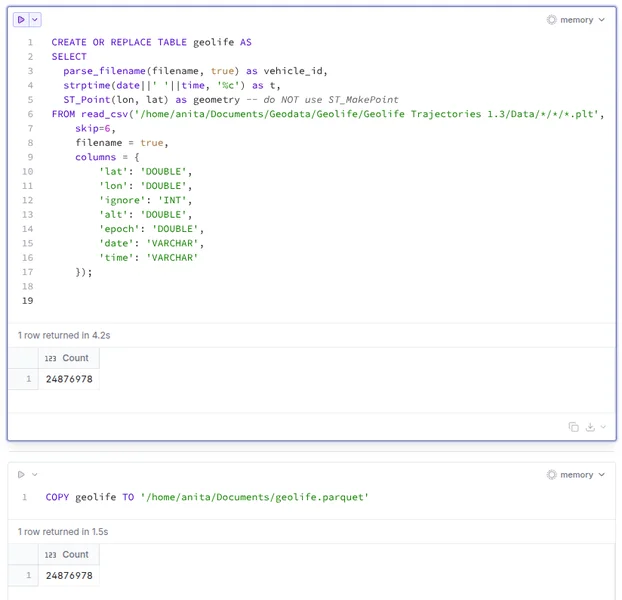Open the memory database selector in second cell
Viewport: 622px width, 600px height.
(x=576, y=474)
